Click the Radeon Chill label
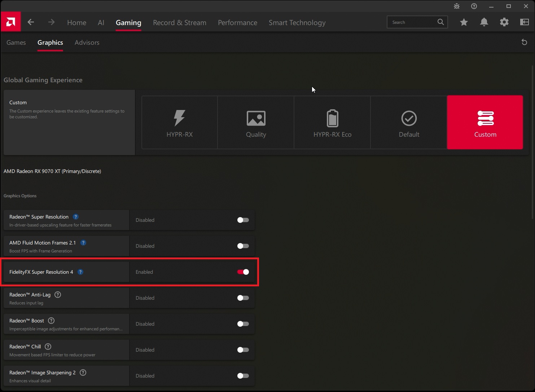The height and width of the screenshot is (392, 535). point(25,347)
